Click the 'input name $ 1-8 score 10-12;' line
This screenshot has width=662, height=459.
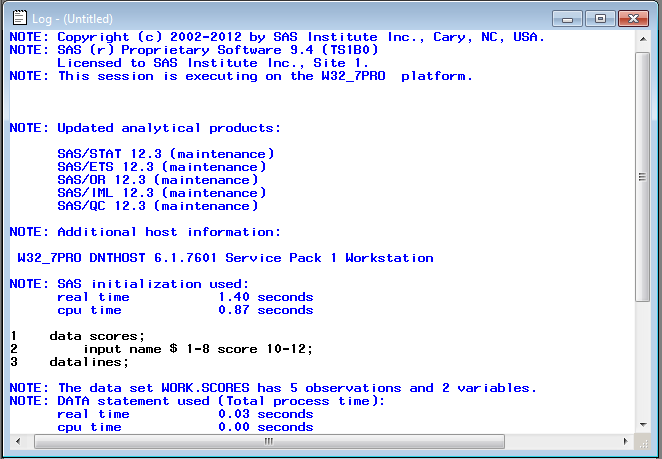(198, 349)
